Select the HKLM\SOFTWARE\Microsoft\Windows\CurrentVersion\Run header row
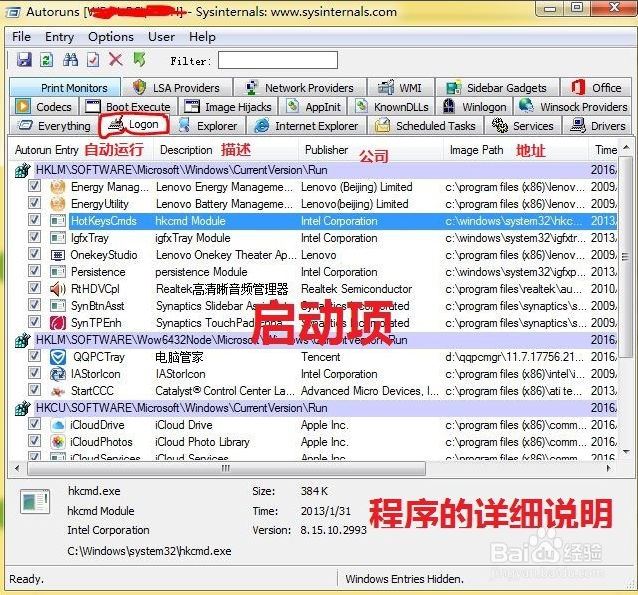The height and width of the screenshot is (595, 638). [326, 170]
